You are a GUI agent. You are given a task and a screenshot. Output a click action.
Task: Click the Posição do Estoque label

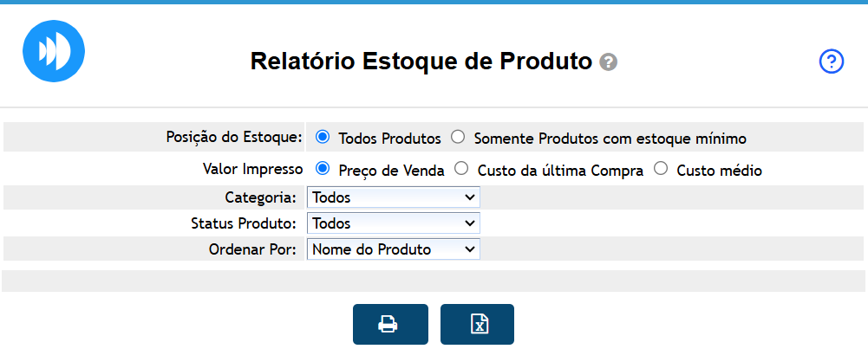pyautogui.click(x=234, y=137)
